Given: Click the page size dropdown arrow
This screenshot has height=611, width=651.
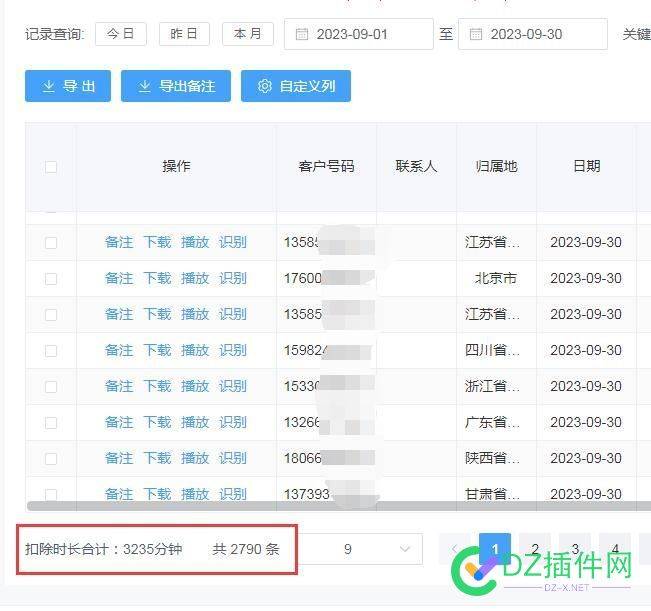Looking at the screenshot, I should point(405,549).
